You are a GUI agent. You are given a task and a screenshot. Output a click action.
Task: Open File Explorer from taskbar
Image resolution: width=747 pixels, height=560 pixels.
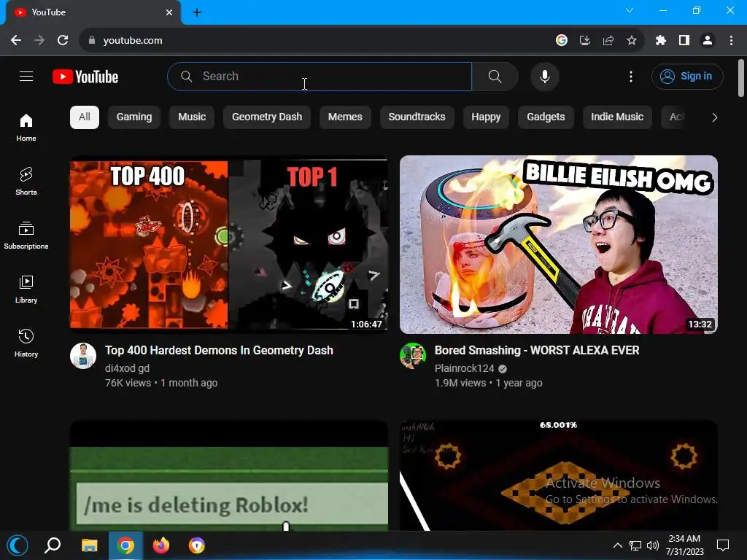89,545
